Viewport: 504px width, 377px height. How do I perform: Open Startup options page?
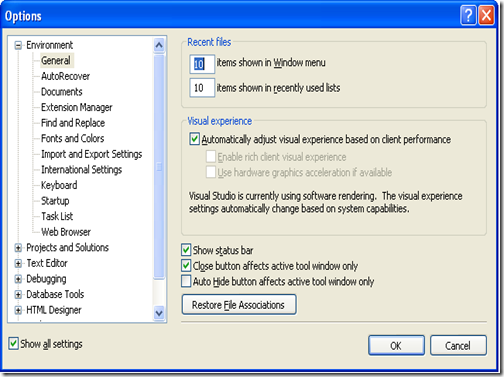coord(55,201)
